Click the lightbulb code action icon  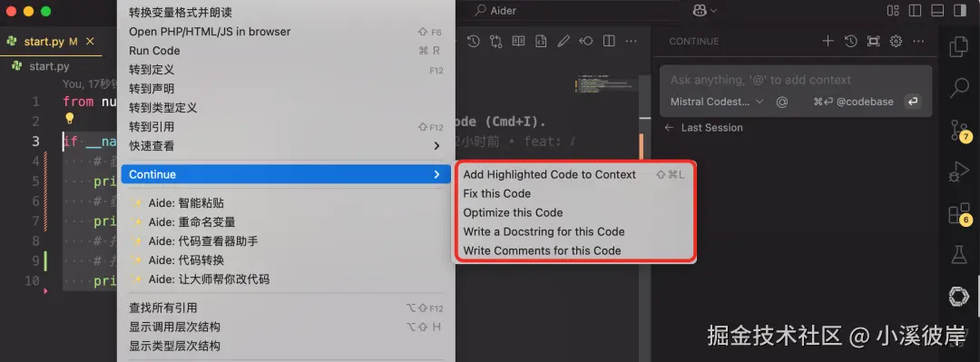69,118
